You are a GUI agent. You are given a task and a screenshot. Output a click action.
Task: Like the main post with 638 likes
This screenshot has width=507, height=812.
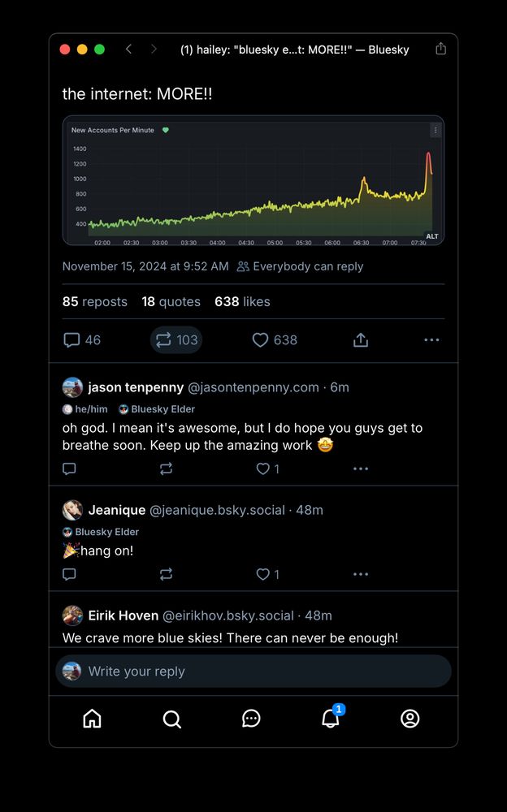[x=275, y=339]
